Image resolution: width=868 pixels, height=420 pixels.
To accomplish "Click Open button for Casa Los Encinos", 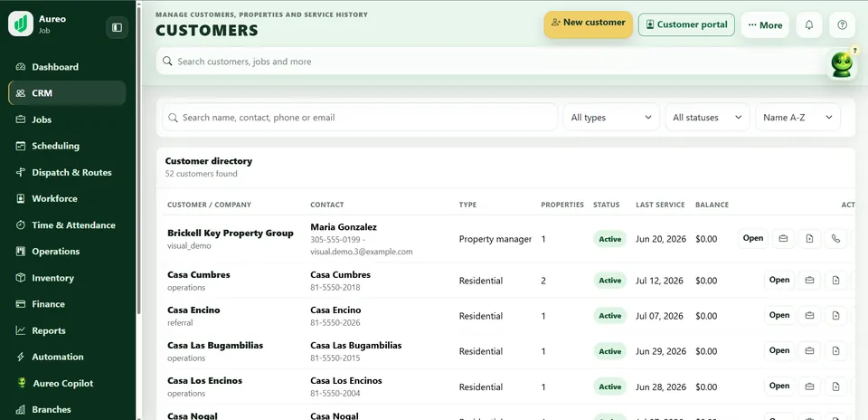I will click(778, 386).
